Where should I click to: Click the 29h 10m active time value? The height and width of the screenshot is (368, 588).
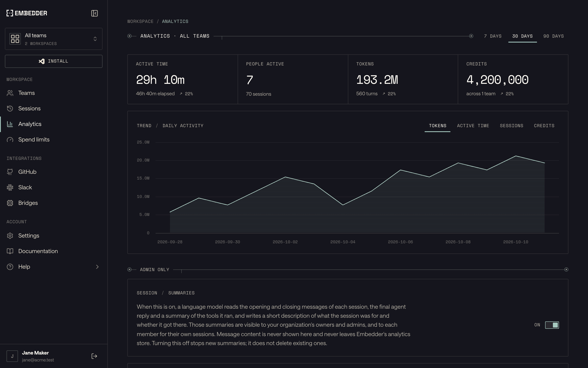(x=160, y=80)
